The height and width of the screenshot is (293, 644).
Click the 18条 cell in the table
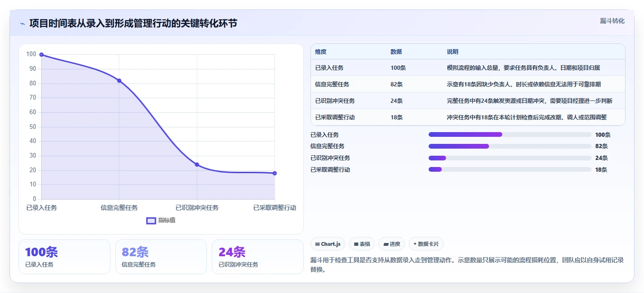pos(397,117)
